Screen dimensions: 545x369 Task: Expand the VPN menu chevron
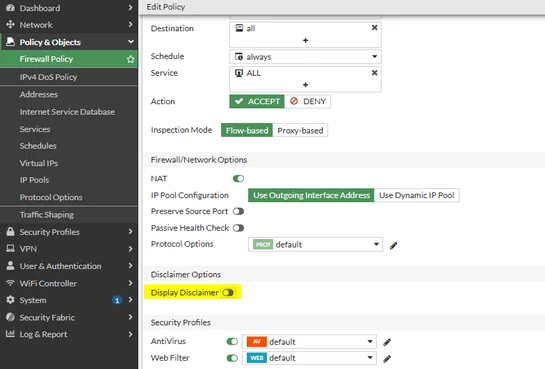[130, 248]
